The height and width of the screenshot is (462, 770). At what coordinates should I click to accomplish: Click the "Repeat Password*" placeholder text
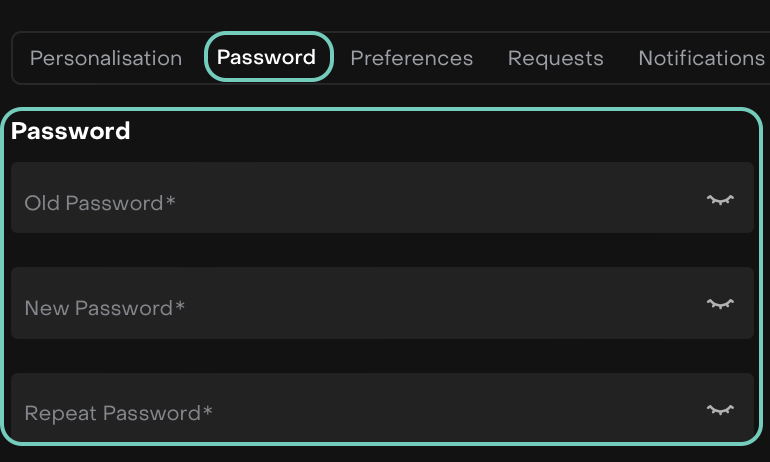tap(118, 413)
